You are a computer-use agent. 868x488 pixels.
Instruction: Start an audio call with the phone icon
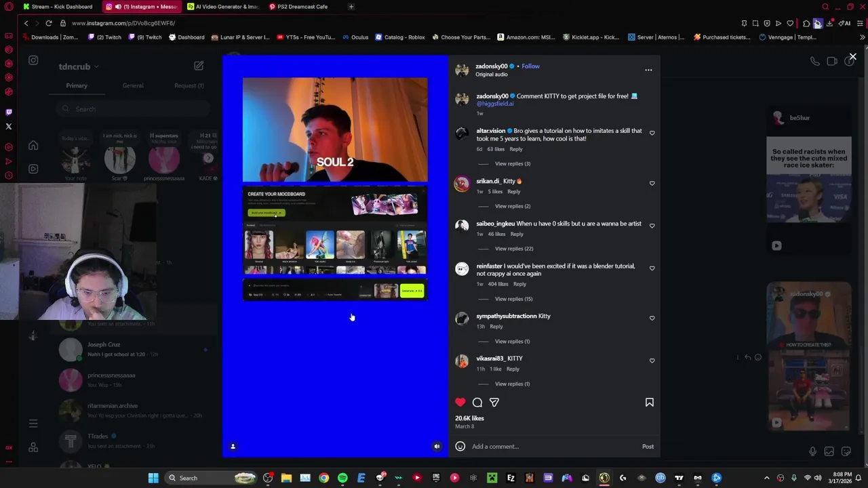[x=815, y=61]
